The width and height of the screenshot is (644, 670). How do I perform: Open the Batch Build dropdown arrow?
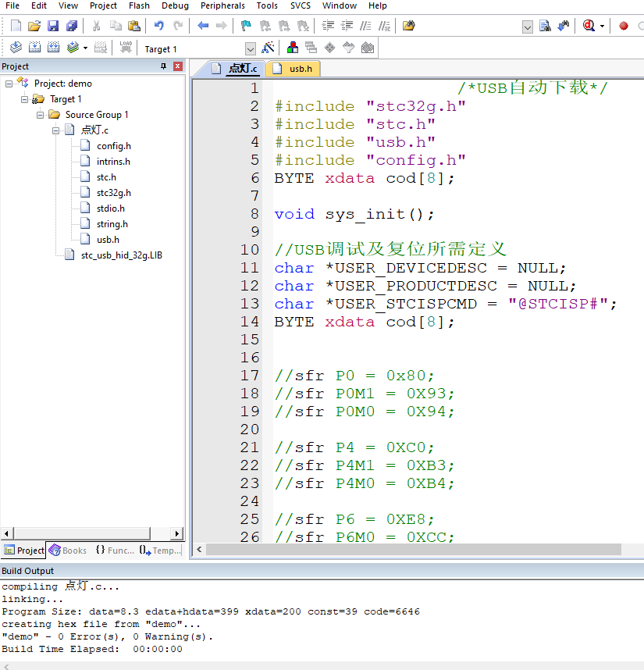coord(85,48)
